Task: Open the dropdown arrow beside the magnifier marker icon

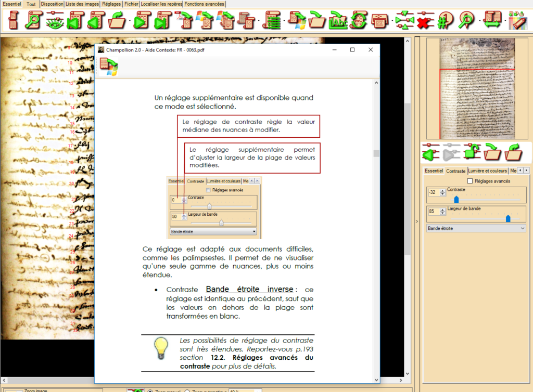Action: pos(479,21)
